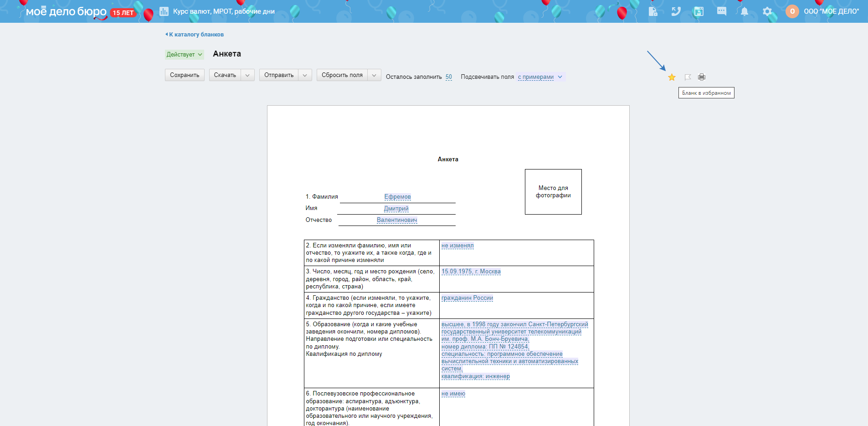The width and height of the screenshot is (868, 426).
Task: Click the phone callback icon
Action: point(676,11)
